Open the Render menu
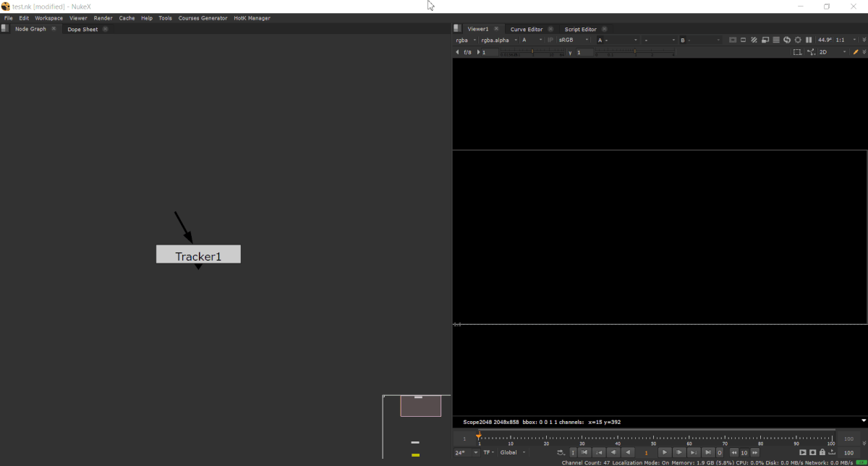 [x=103, y=18]
